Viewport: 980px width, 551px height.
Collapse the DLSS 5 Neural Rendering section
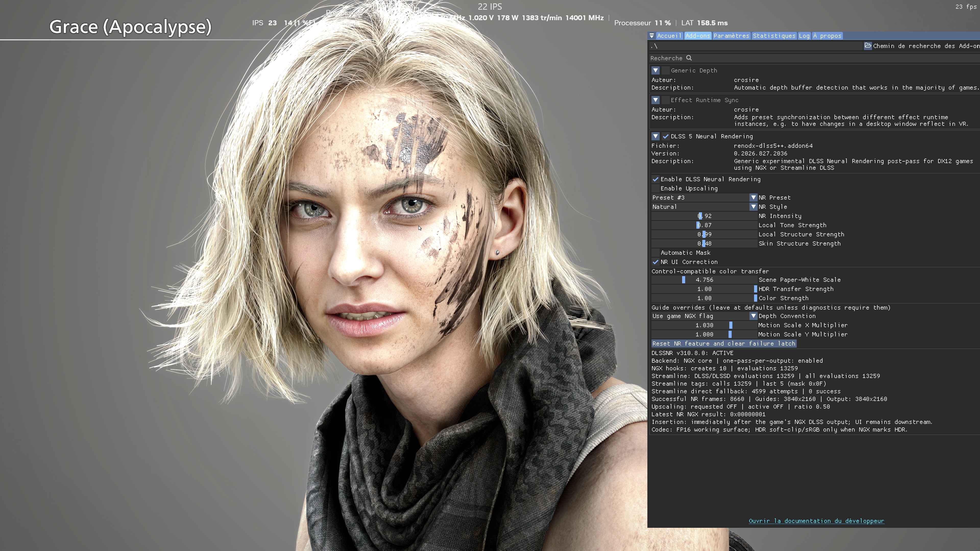coord(655,136)
